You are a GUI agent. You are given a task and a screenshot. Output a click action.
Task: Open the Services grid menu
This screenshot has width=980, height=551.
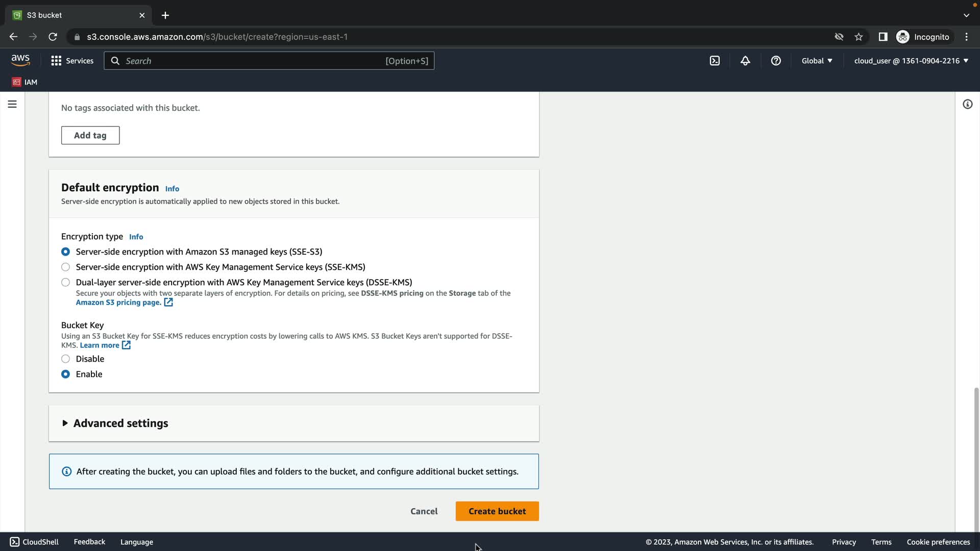click(x=72, y=61)
